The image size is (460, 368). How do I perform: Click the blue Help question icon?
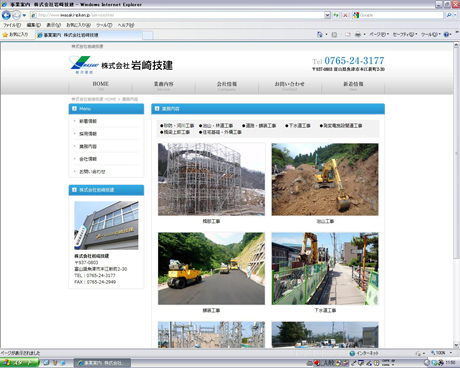tap(446, 34)
